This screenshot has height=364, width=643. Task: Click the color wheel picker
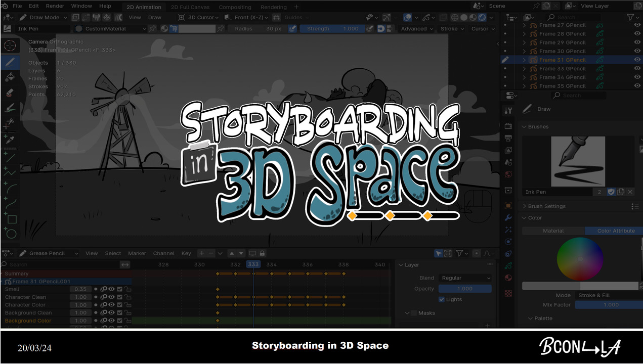click(x=580, y=259)
